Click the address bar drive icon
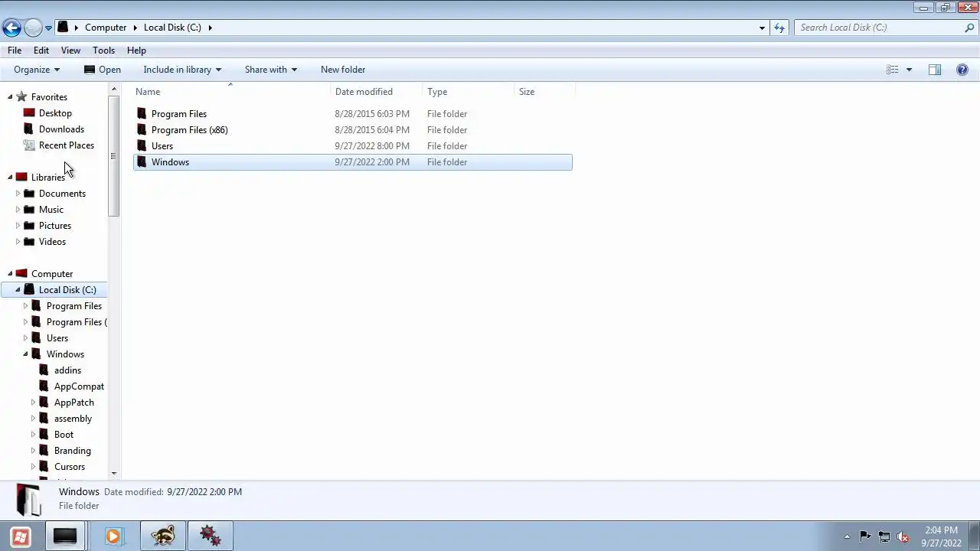 coord(64,28)
